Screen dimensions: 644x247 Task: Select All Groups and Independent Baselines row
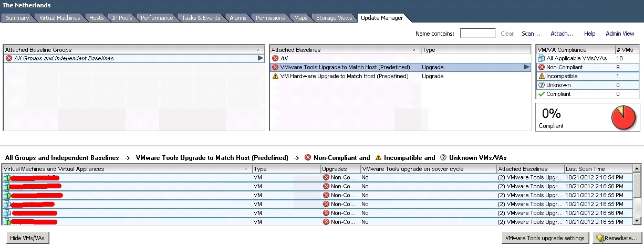(133, 58)
